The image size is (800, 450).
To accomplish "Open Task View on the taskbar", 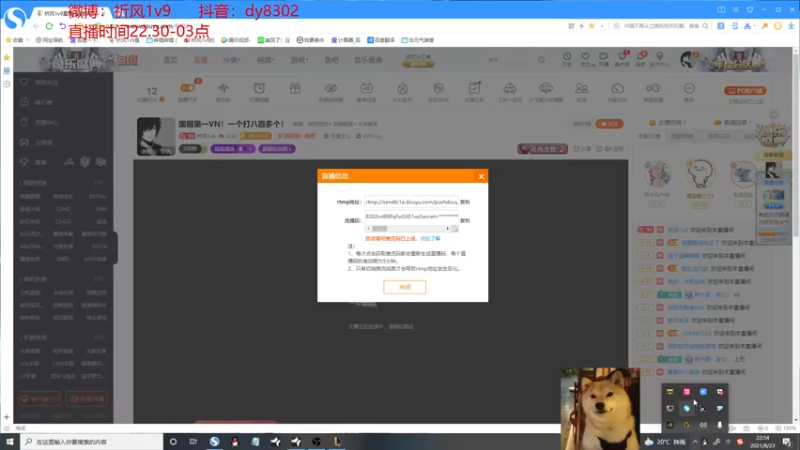I will pos(193,441).
